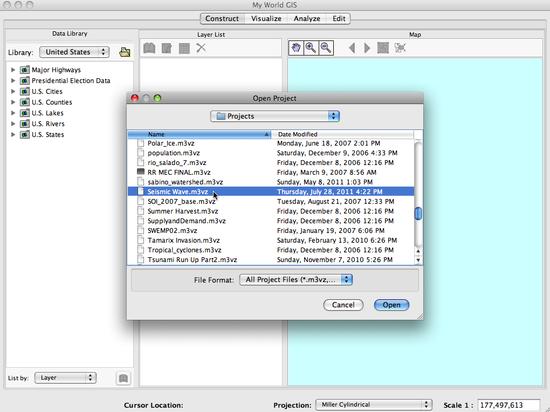
Task: Switch to the Analyze tab
Action: pyautogui.click(x=307, y=19)
